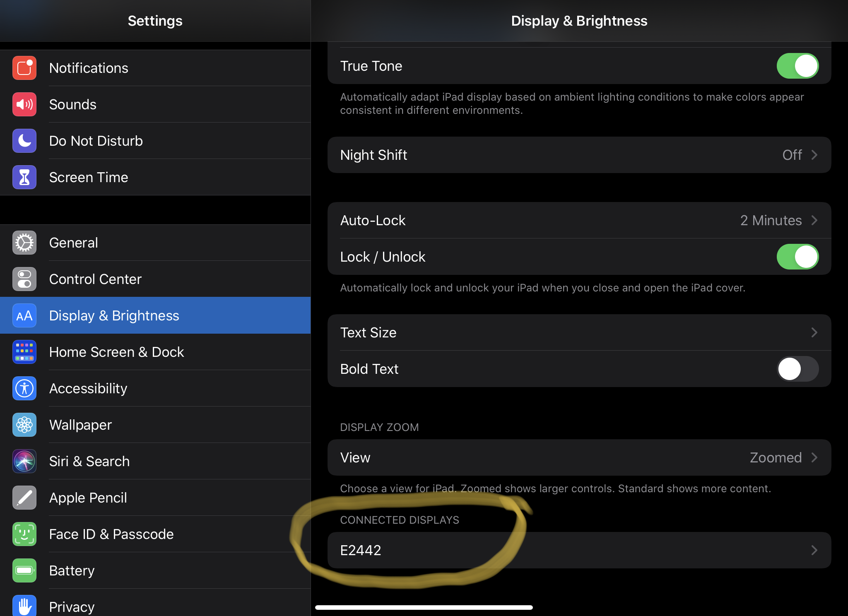
Task: Open the E2442 connected display
Action: click(x=579, y=550)
